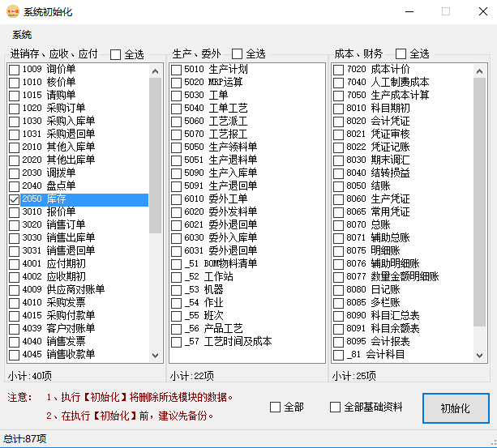Image resolution: width=497 pixels, height=448 pixels.
Task: Click the right list's scroll down arrow
Action: pyautogui.click(x=479, y=355)
